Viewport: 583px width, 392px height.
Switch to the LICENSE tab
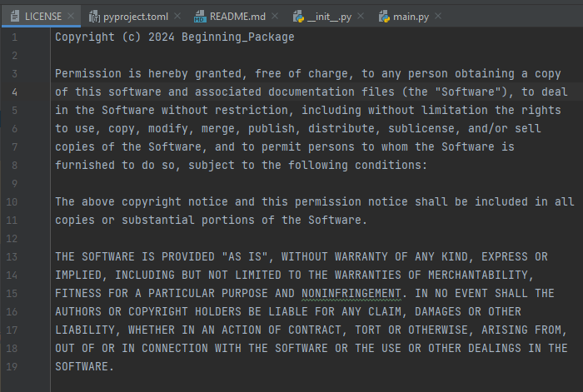click(x=41, y=17)
